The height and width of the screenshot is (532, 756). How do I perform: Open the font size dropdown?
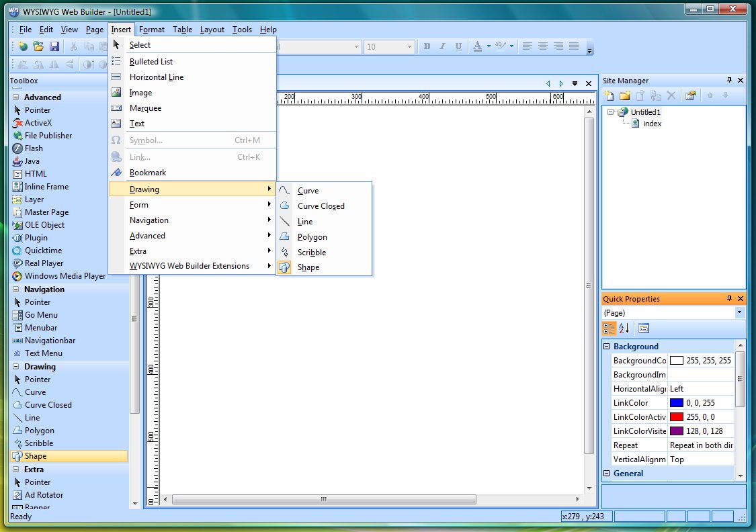coord(409,47)
